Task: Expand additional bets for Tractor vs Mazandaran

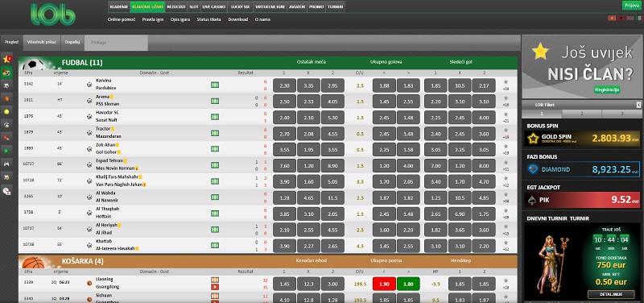Action: 506,137
